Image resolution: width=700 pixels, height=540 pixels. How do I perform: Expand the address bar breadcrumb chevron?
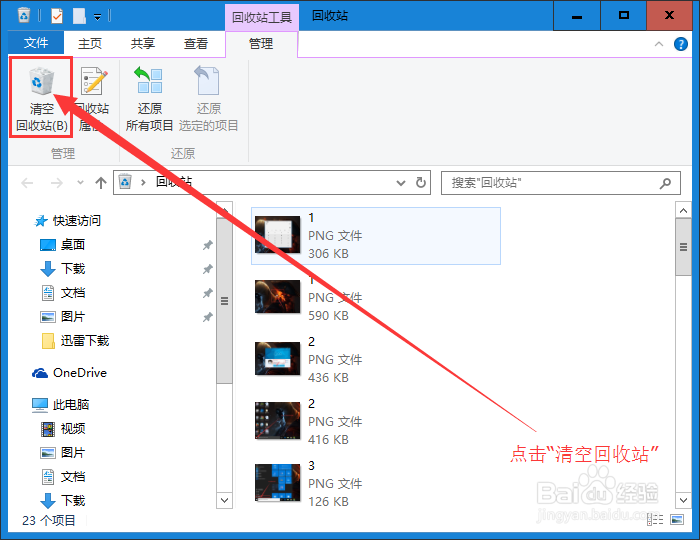pos(143,182)
